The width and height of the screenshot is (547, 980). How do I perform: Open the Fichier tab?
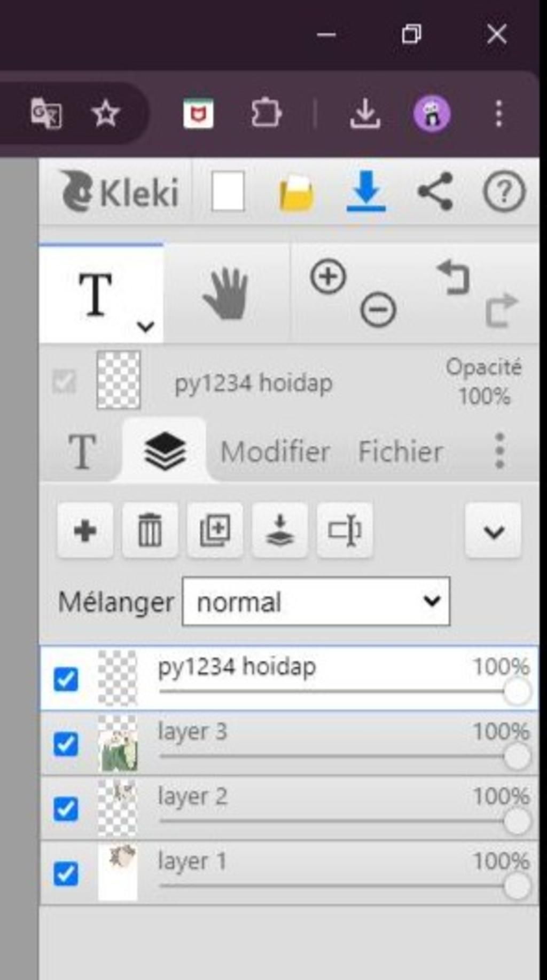click(400, 452)
